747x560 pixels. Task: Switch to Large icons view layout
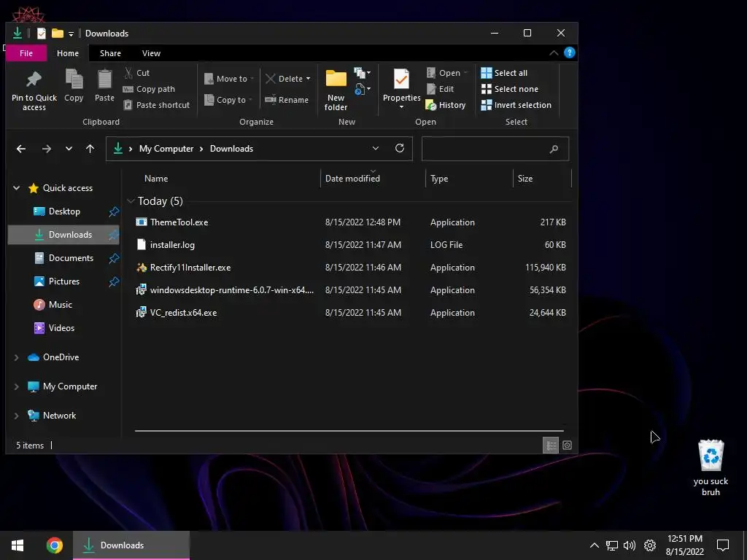(x=567, y=446)
